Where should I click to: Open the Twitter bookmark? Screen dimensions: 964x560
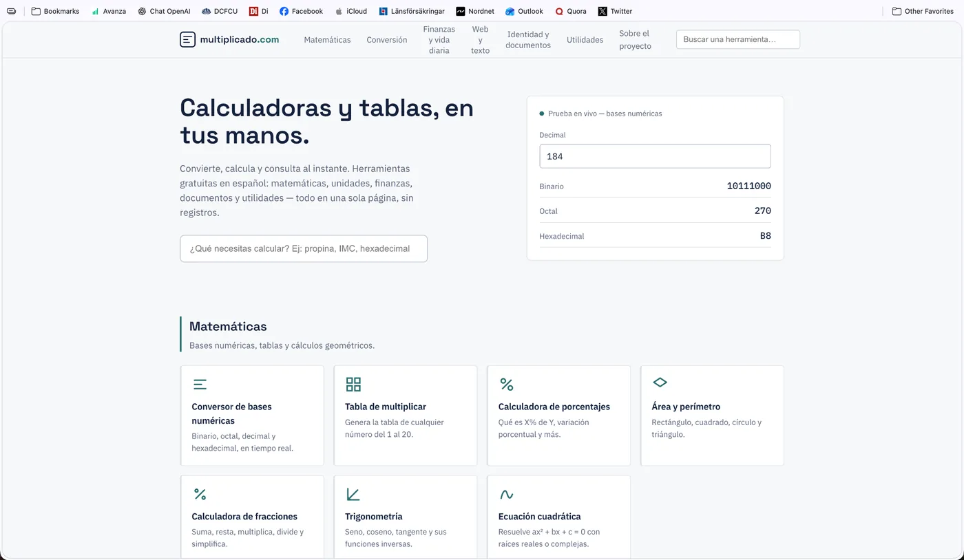[x=615, y=11]
